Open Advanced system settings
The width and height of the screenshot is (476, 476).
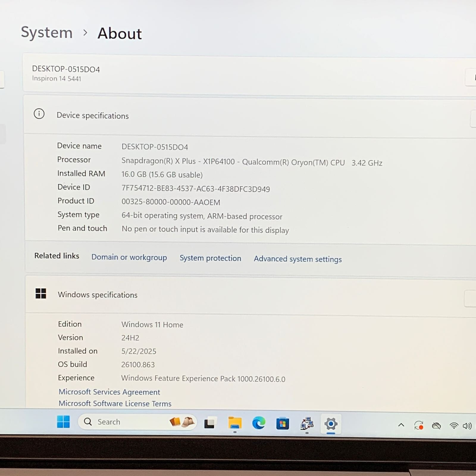pyautogui.click(x=297, y=259)
